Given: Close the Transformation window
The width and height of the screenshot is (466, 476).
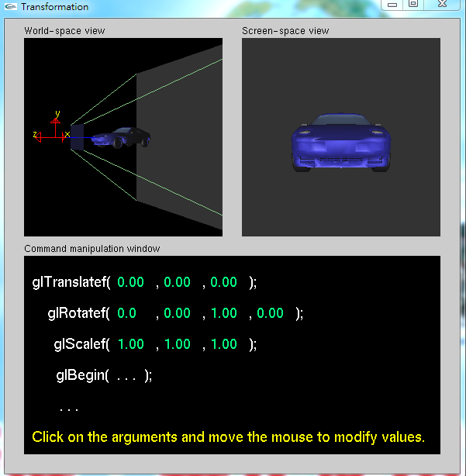Looking at the screenshot, I should [x=442, y=4].
